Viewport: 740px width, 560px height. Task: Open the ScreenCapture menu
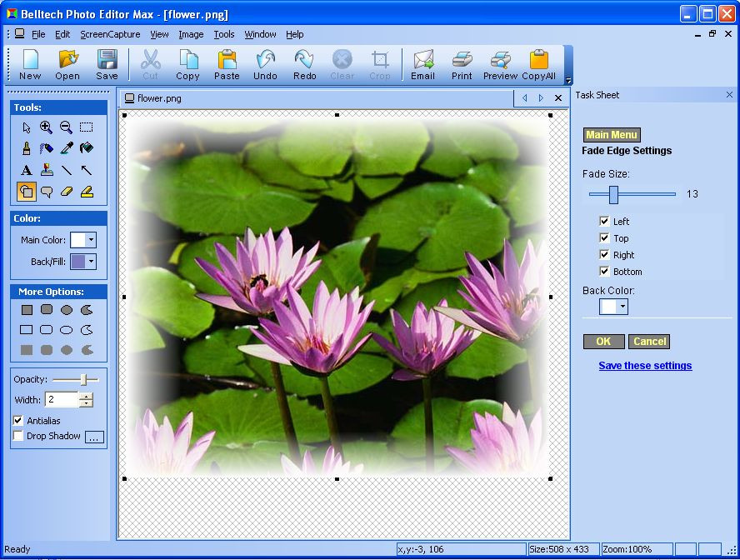[110, 34]
